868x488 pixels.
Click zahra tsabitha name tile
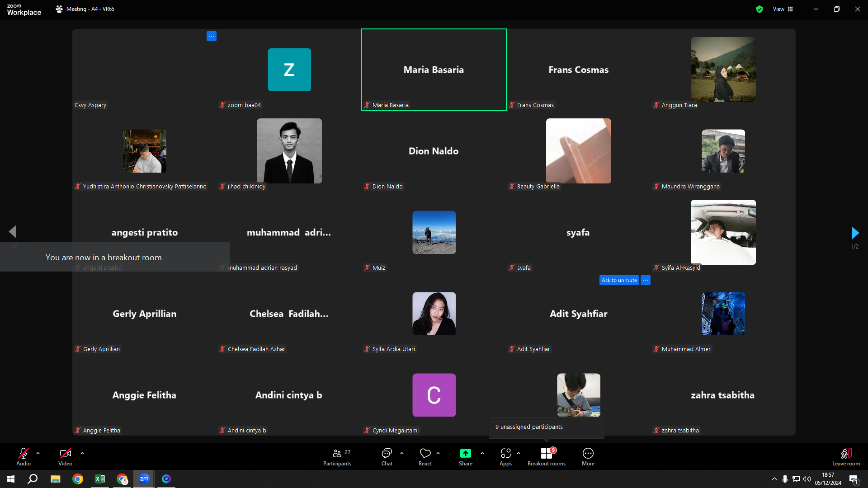coord(723,395)
